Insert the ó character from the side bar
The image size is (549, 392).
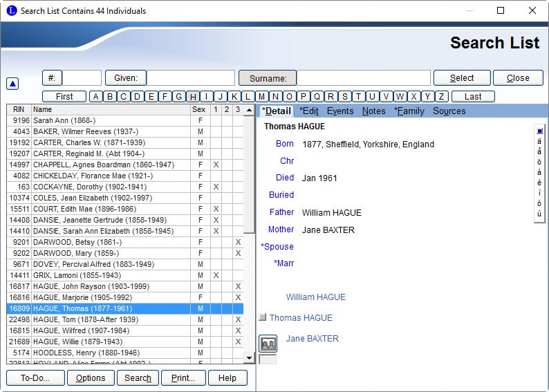539,203
